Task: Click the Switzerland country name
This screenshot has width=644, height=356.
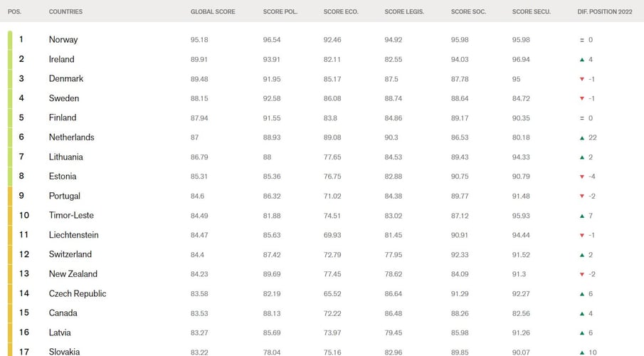Action: (x=70, y=254)
